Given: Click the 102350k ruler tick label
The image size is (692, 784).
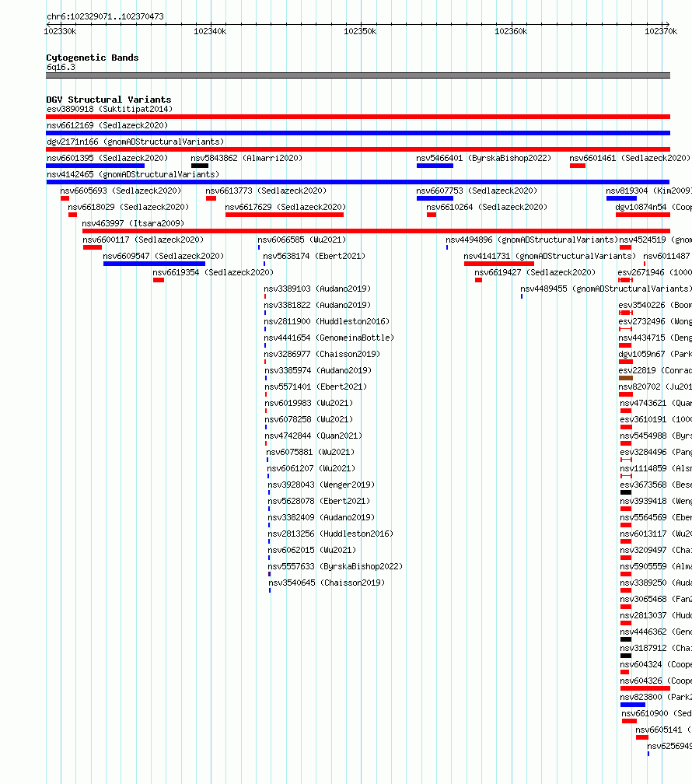Looking at the screenshot, I should (x=360, y=31).
